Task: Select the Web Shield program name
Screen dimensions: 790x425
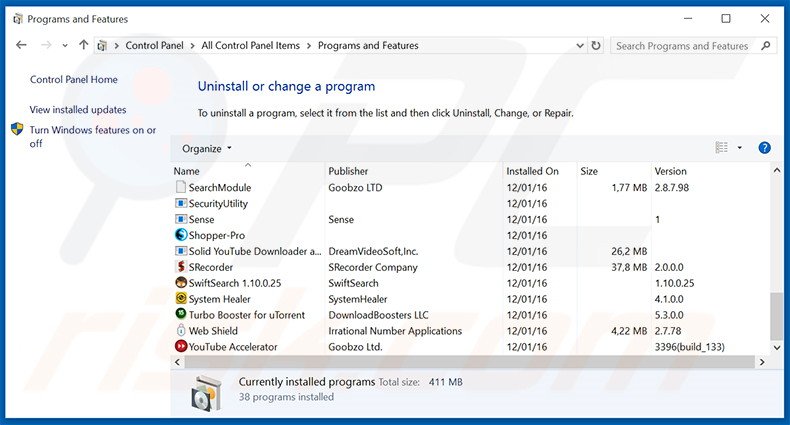Action: pos(213,331)
